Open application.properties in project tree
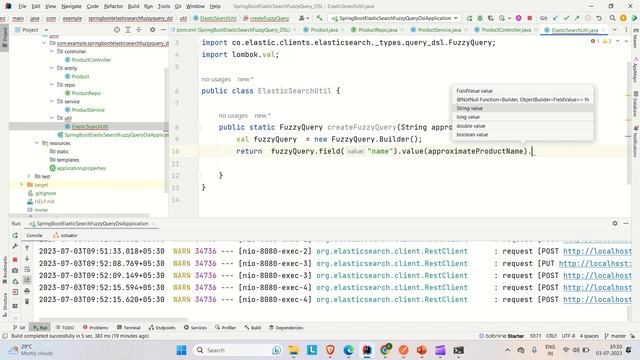 coord(81,168)
